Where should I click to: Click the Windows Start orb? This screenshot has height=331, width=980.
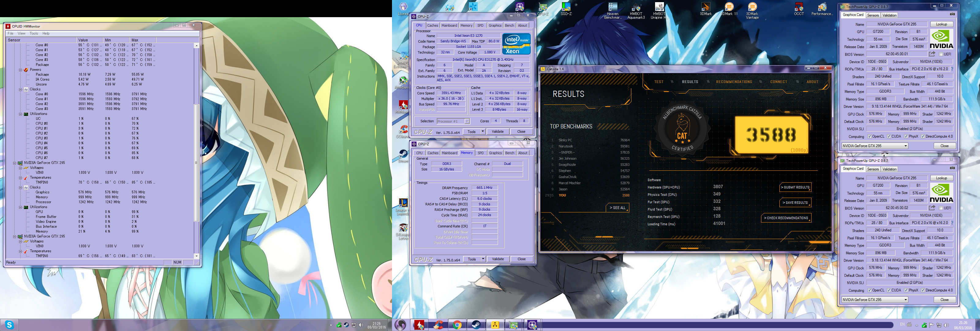400,325
